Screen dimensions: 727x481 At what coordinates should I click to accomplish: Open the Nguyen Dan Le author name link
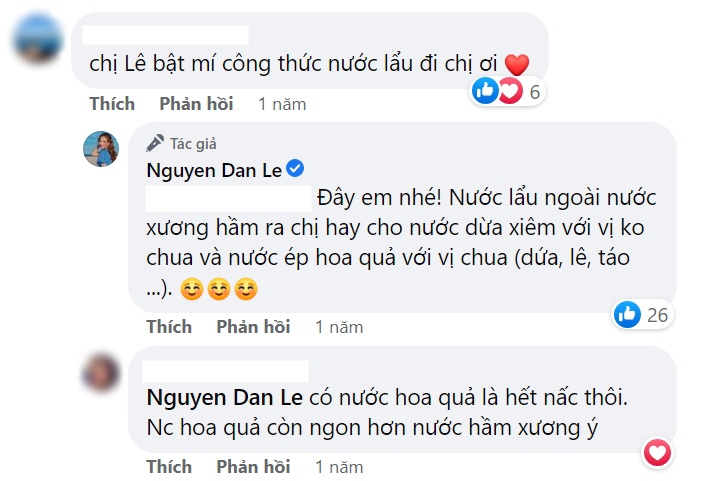(214, 171)
